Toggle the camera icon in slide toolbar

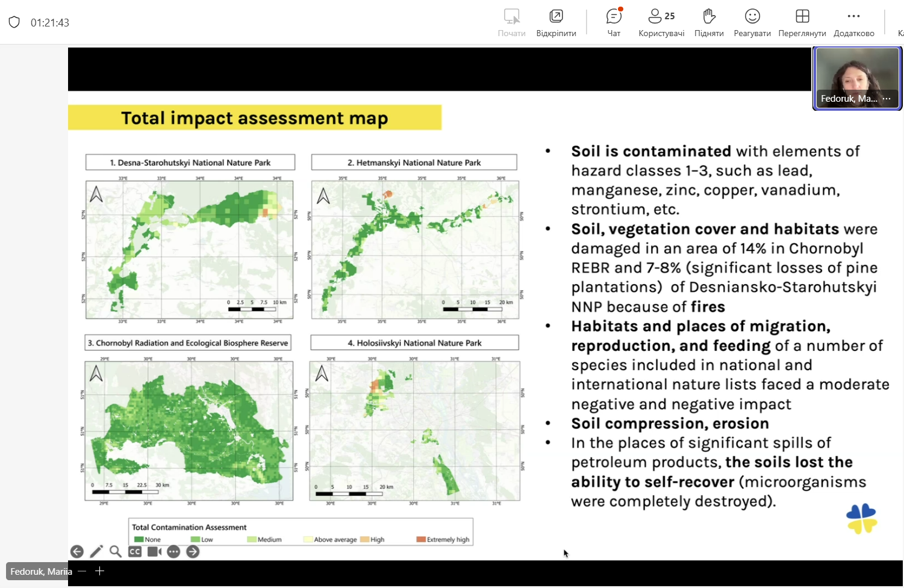click(x=154, y=552)
